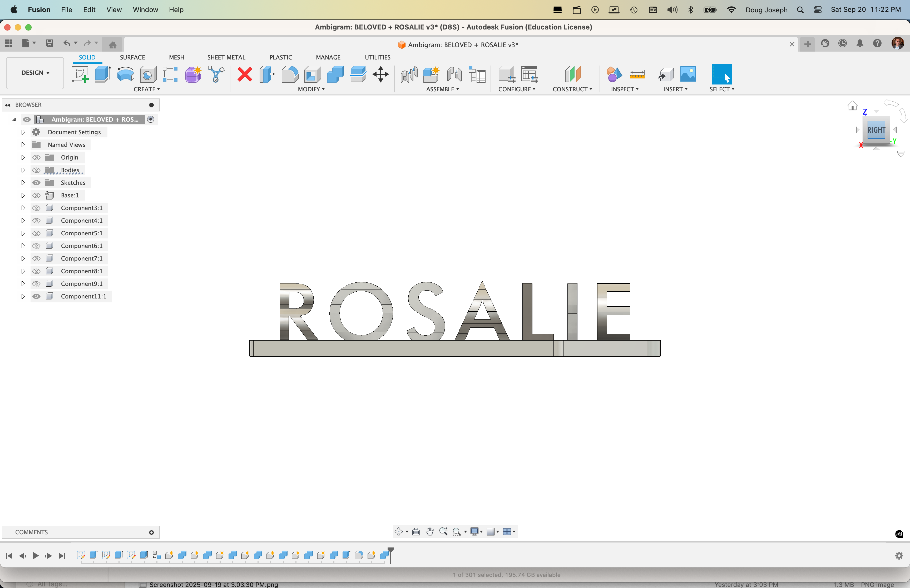Toggle visibility of Bodies folder
Screen dimensions: 910x588
point(36,170)
